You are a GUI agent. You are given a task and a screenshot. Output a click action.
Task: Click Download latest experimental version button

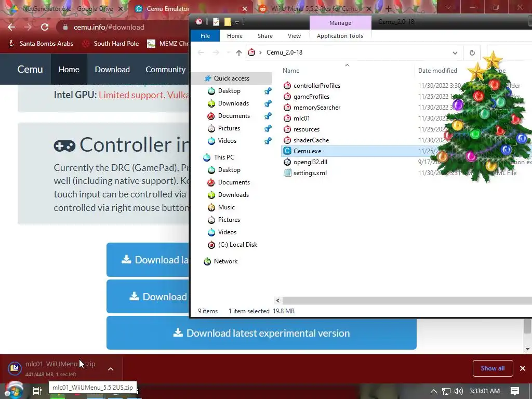click(x=261, y=333)
